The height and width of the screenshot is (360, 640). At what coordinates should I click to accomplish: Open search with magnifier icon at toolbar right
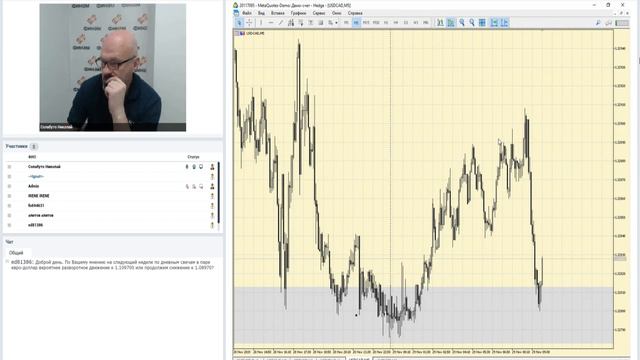[598, 23]
